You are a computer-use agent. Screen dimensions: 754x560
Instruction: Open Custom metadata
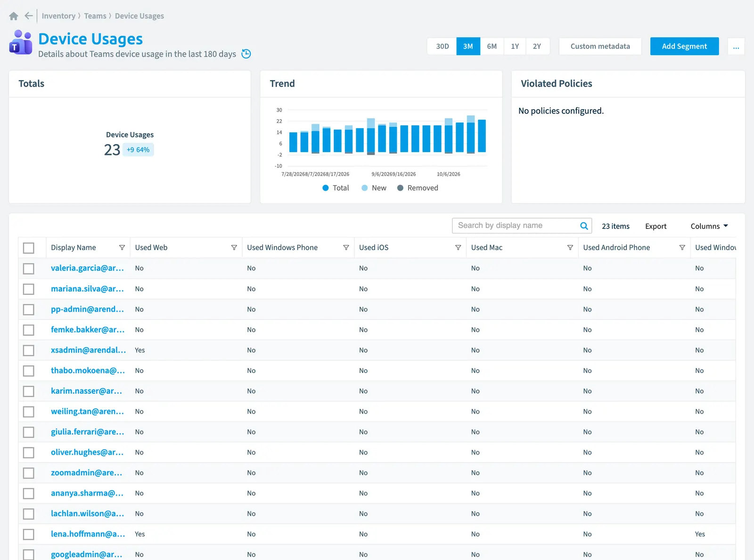[x=600, y=46]
